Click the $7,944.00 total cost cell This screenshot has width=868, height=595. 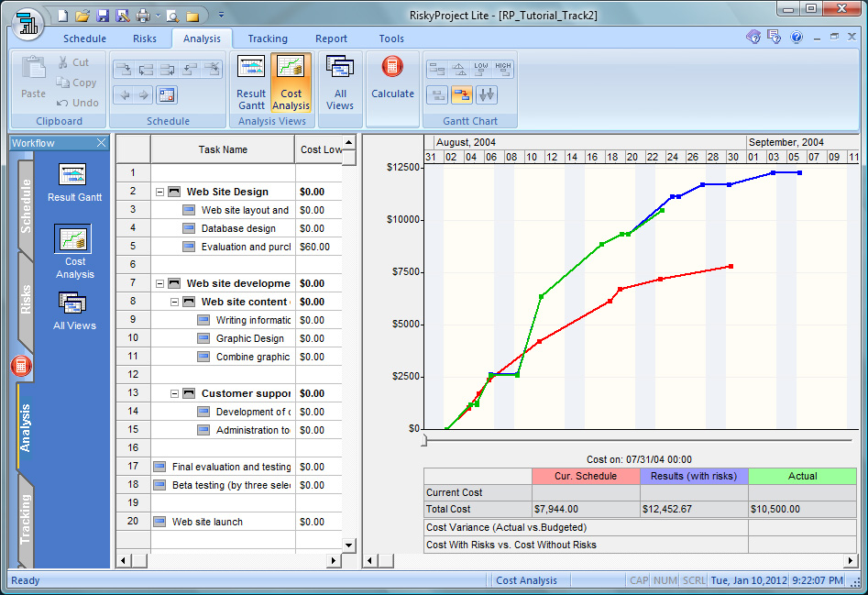tap(586, 509)
